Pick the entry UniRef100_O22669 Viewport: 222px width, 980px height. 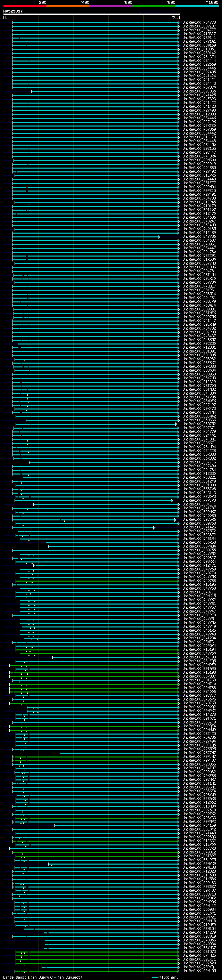199,64
